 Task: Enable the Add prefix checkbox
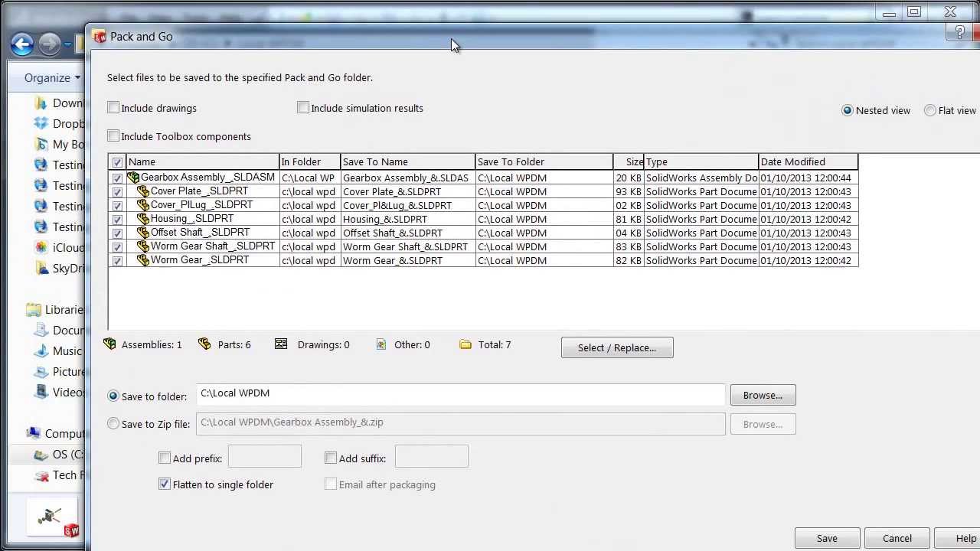(165, 458)
